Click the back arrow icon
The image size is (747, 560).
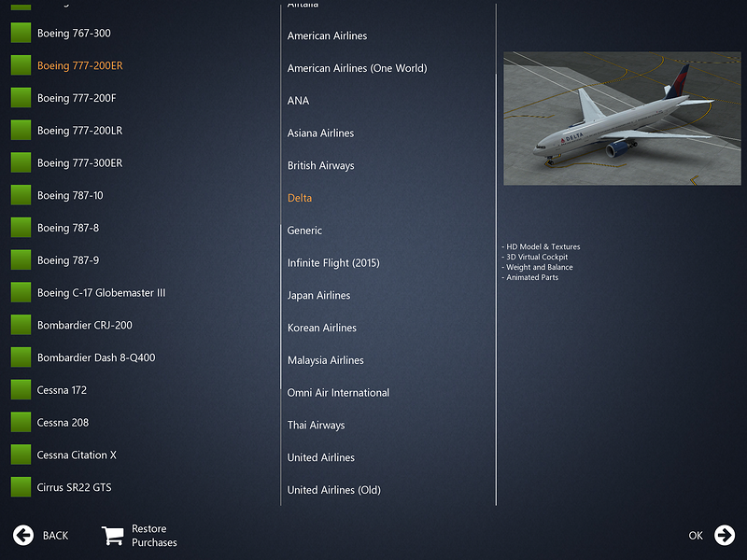[22, 535]
